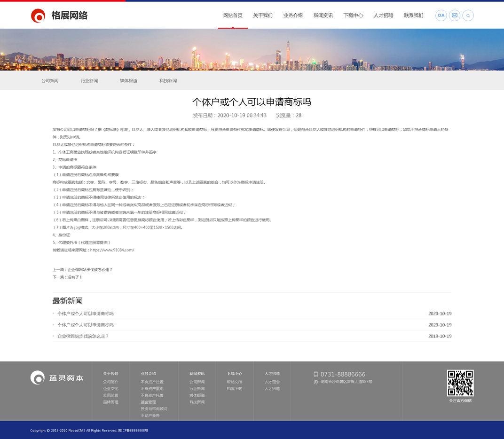The height and width of the screenshot is (439, 504).
Task: Open 帮助文档 footer link
Action: [234, 382]
